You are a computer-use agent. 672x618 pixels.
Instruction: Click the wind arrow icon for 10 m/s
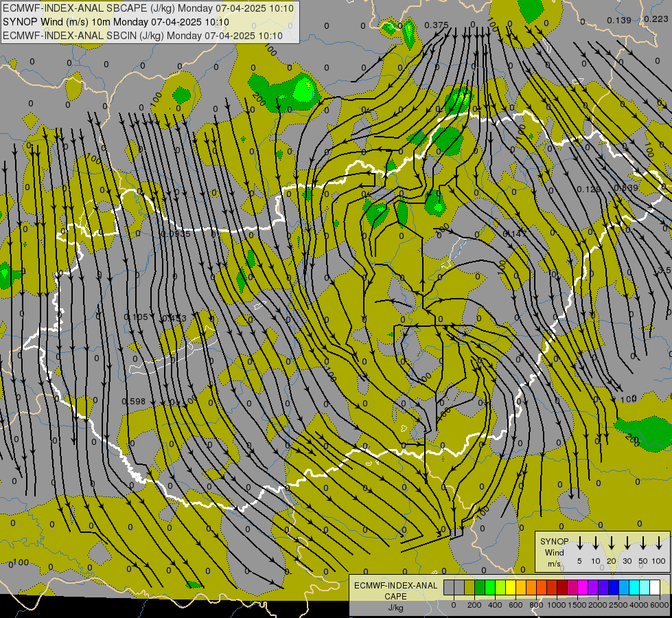pyautogui.click(x=595, y=542)
